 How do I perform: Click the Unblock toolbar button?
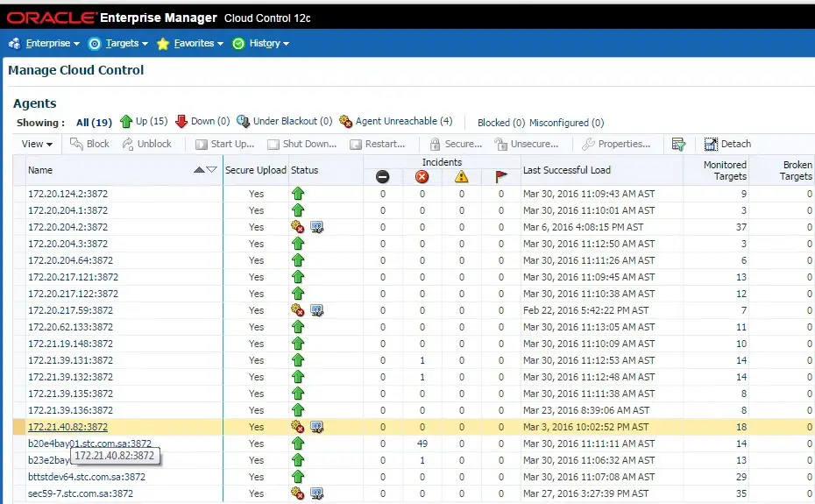(147, 144)
